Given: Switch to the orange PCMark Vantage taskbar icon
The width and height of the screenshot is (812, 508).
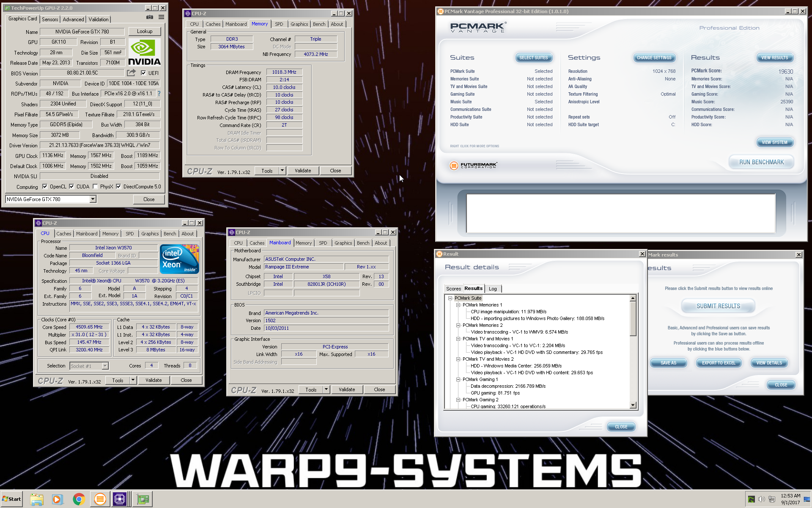Looking at the screenshot, I should click(x=100, y=499).
